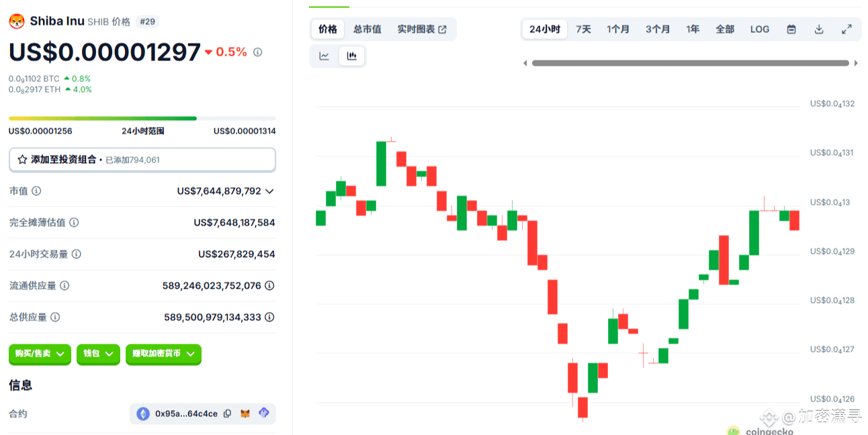Show info icon next to 总供应量 label
Screen dimensions: 868x435
click(55, 317)
